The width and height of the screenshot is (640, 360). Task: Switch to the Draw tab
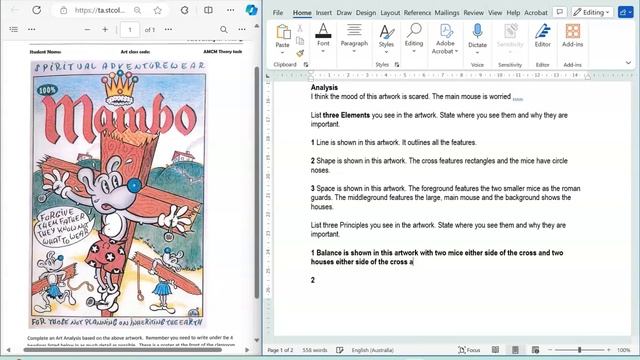click(344, 13)
